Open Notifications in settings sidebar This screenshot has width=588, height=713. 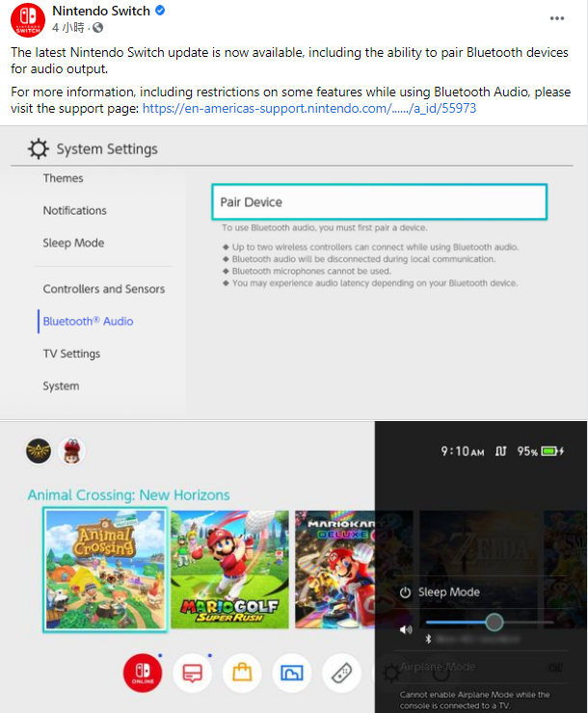[75, 211]
